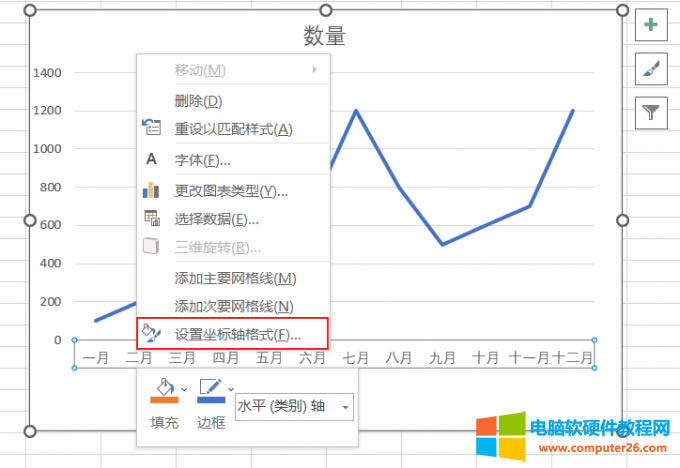Click the Outline pen icon
680x468 pixels.
210,386
